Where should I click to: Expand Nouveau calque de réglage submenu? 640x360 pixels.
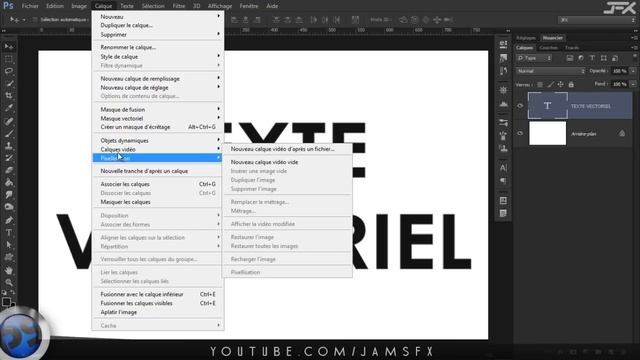click(158, 87)
